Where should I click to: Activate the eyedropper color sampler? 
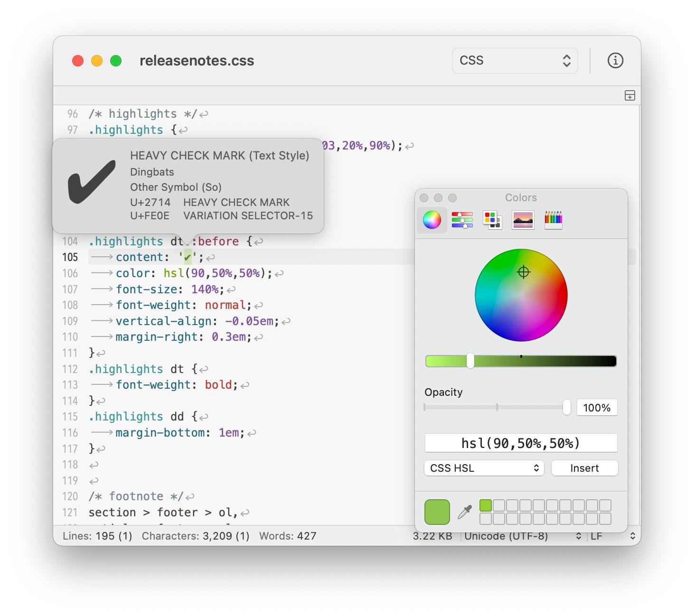(465, 512)
